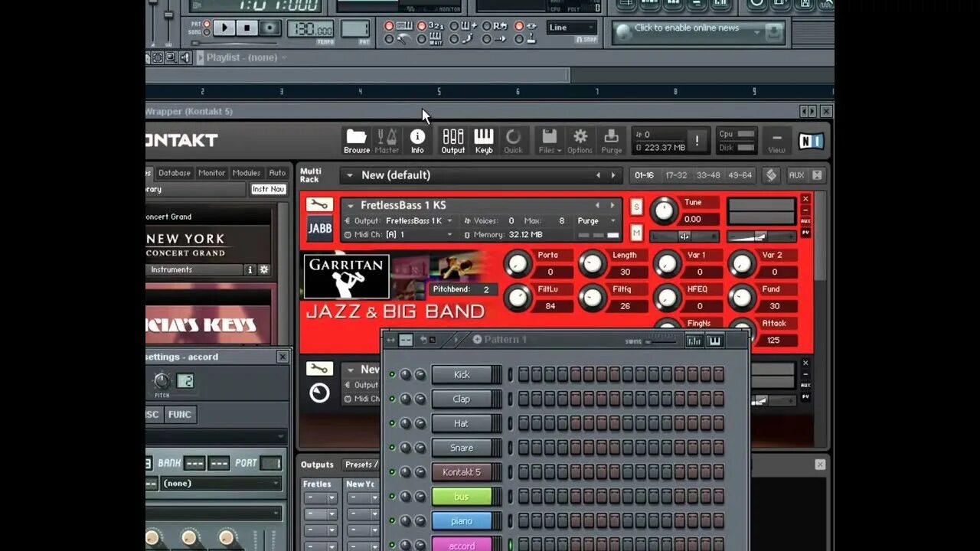The width and height of the screenshot is (980, 551).
Task: Switch to Kontakt Monitor tab
Action: (212, 173)
